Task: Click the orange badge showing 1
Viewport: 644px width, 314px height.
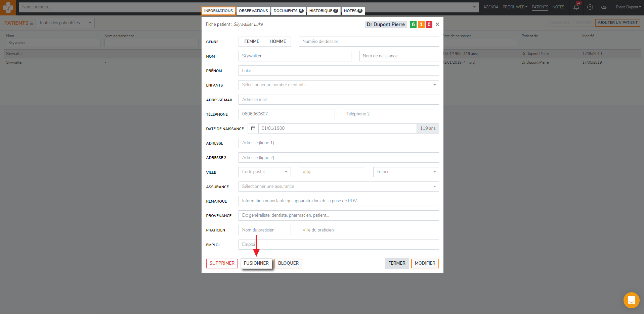Action: pyautogui.click(x=421, y=24)
